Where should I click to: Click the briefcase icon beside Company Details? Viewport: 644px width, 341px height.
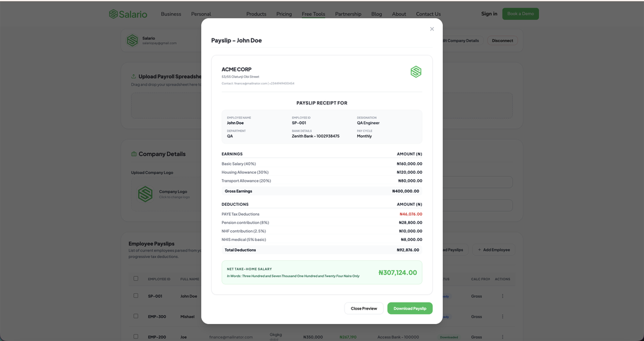coord(133,154)
